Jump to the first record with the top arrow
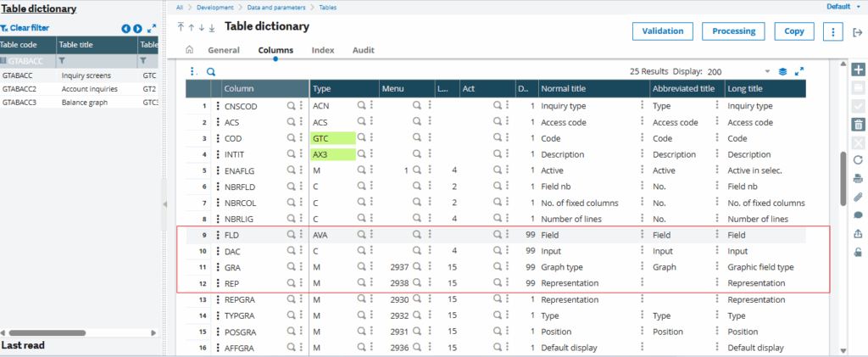Image resolution: width=868 pixels, height=357 pixels. pos(181,27)
